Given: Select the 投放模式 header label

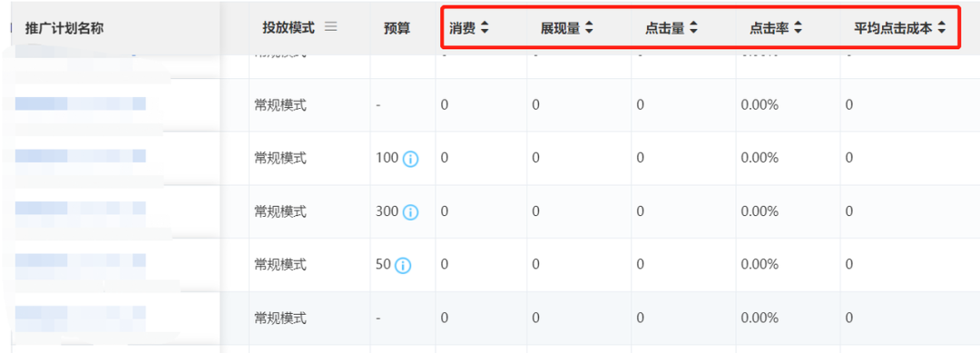Looking at the screenshot, I should (x=289, y=27).
